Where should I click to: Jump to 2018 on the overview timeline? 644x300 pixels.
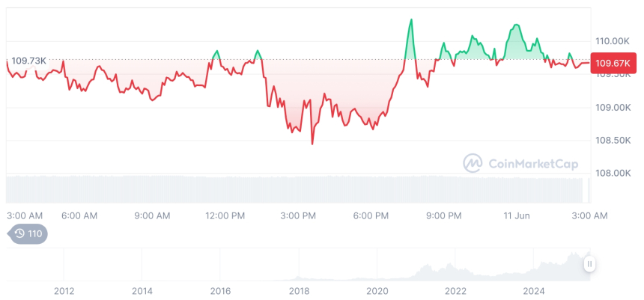[x=299, y=291]
